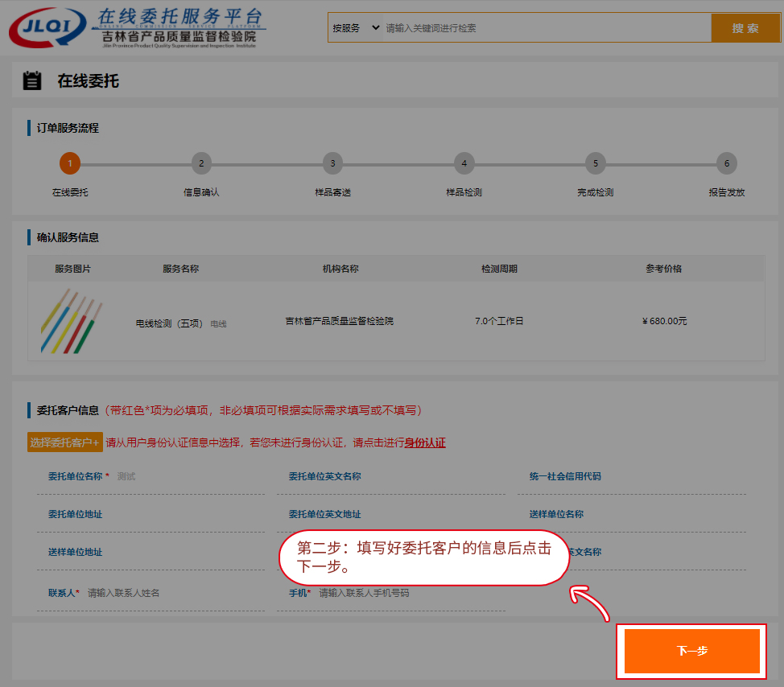The image size is (784, 687).
Task: Select step 5 circle 完成检测
Action: (x=595, y=164)
